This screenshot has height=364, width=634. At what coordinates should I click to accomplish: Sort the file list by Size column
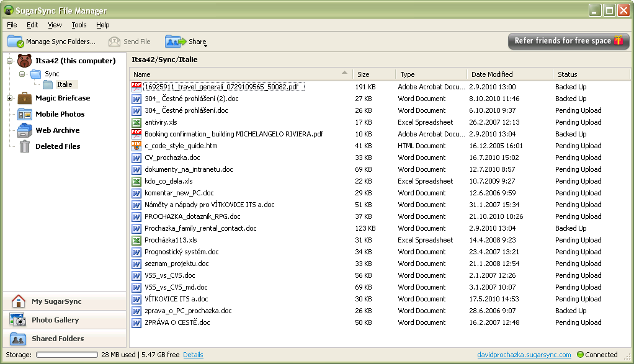(374, 74)
